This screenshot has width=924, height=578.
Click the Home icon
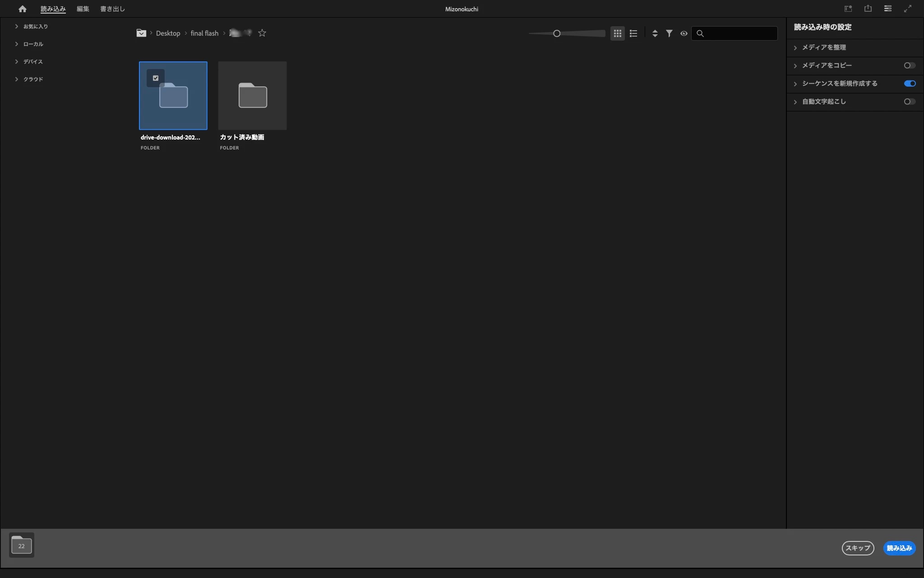(x=23, y=9)
